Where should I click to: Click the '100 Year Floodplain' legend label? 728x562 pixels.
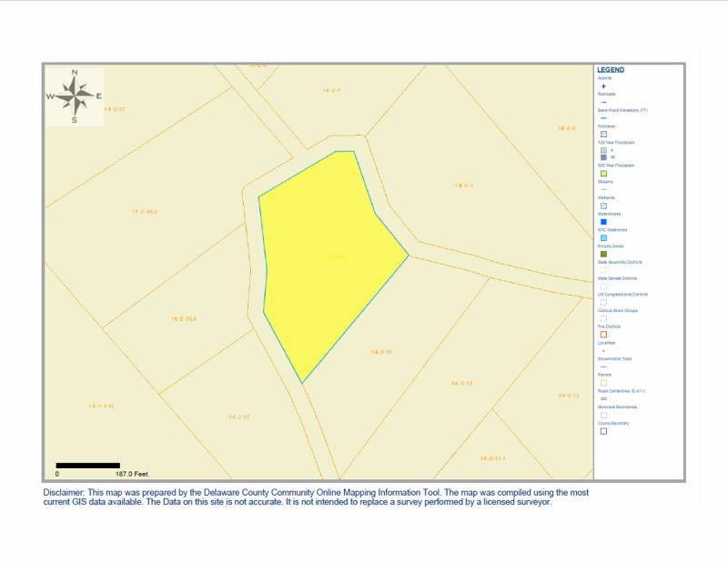[616, 143]
